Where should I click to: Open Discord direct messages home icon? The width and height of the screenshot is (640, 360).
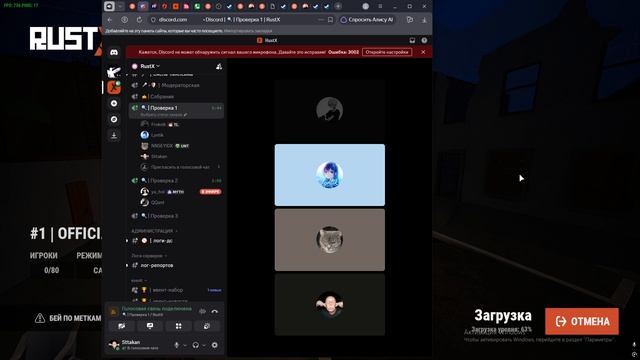coord(114,52)
